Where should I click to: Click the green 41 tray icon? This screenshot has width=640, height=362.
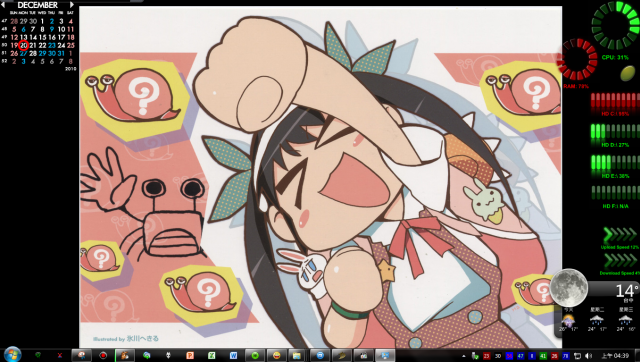tap(543, 356)
